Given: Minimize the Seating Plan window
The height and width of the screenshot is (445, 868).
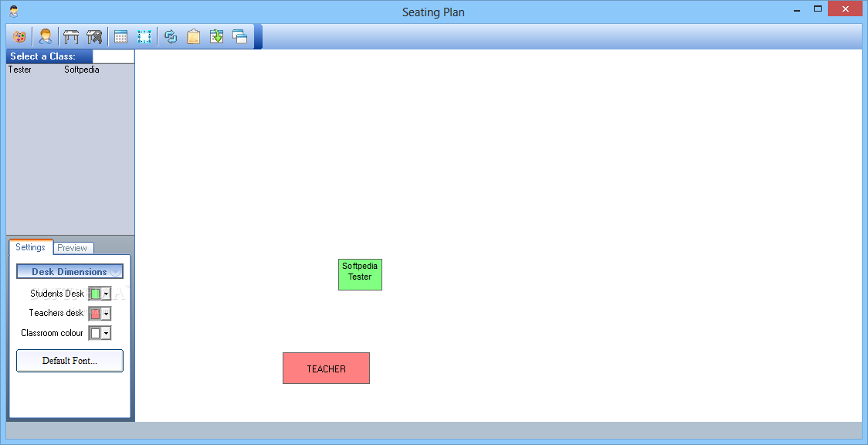Looking at the screenshot, I should pyautogui.click(x=796, y=9).
